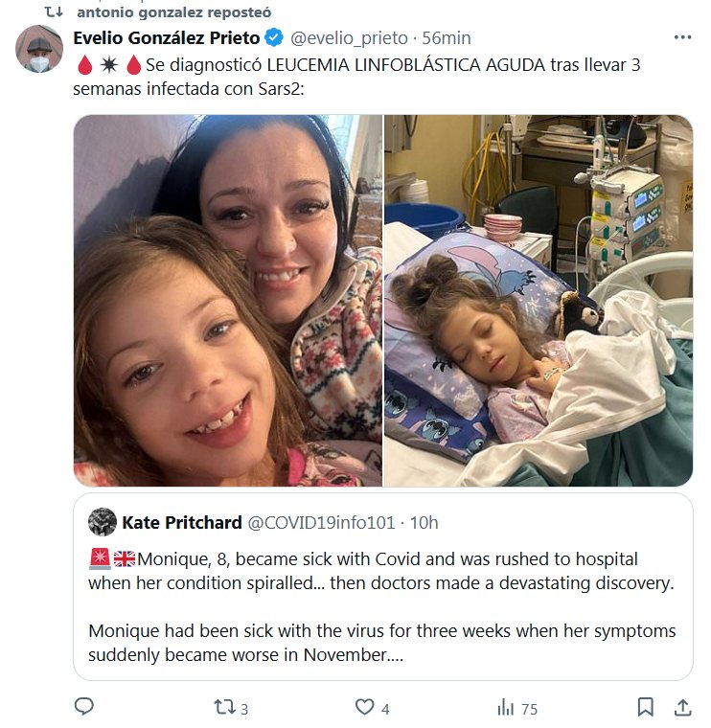Bookmark this tweet
This screenshot has width=711, height=728.
click(646, 707)
